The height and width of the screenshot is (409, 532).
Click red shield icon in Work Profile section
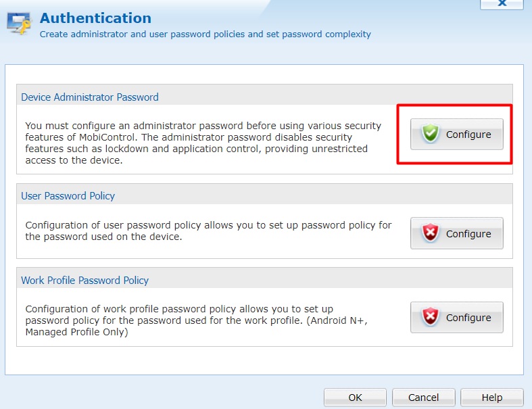pyautogui.click(x=430, y=317)
